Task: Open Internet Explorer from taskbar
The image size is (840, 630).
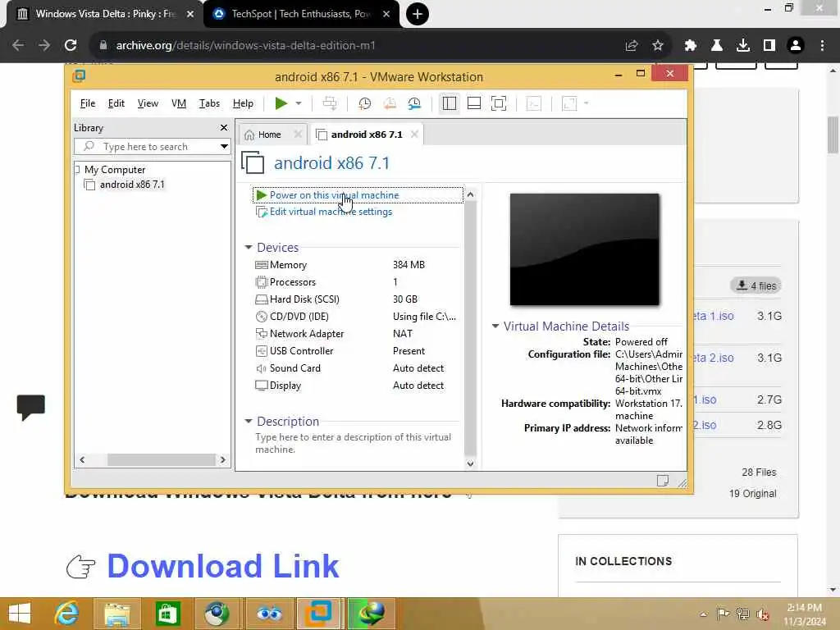Action: (67, 614)
